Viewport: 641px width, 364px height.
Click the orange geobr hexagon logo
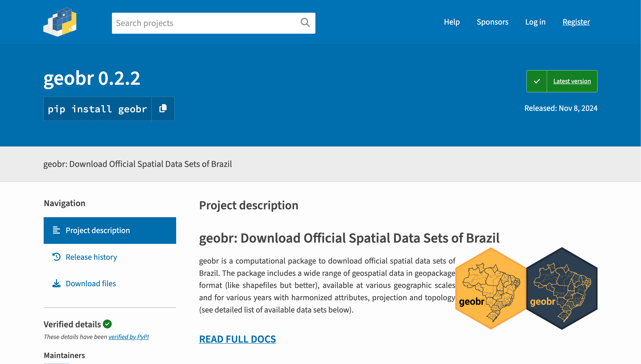pyautogui.click(x=491, y=289)
